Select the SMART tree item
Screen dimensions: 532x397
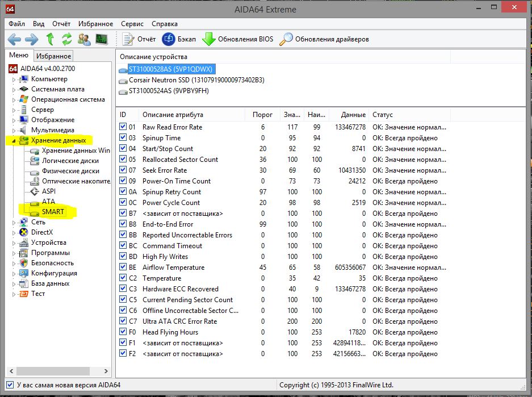pyautogui.click(x=53, y=212)
